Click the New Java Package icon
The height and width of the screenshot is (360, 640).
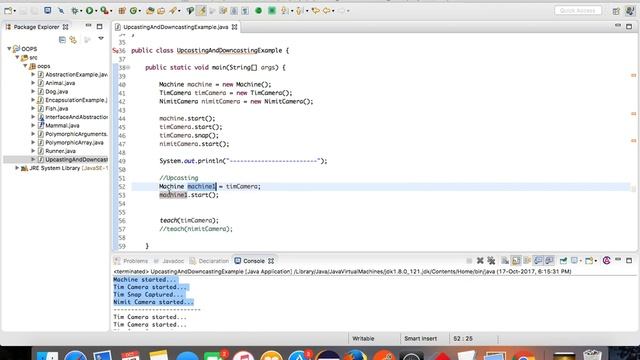(x=122, y=11)
